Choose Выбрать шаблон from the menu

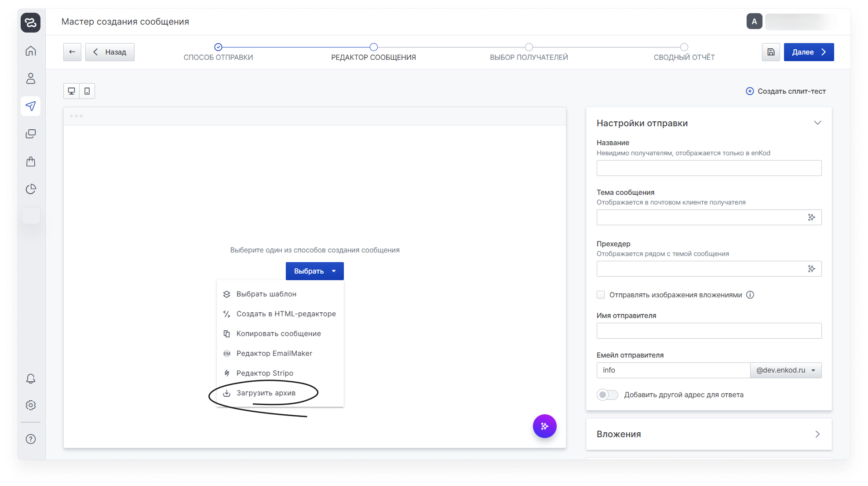click(280, 294)
